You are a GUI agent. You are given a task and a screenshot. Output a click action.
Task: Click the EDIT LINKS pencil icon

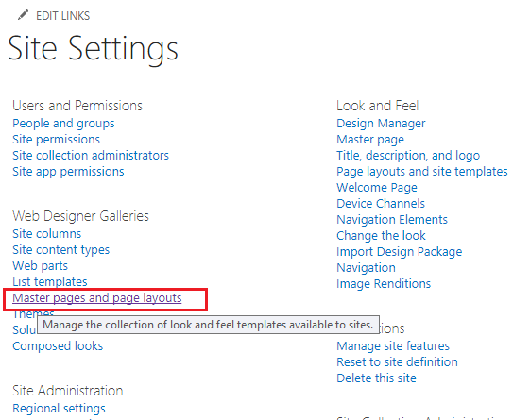pyautogui.click(x=23, y=15)
